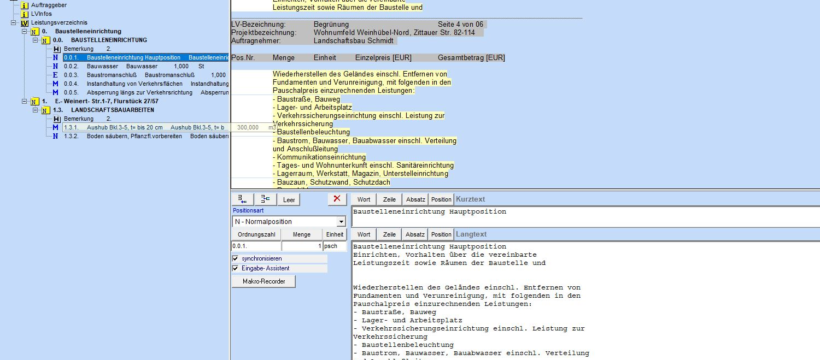The width and height of the screenshot is (820, 360).
Task: Open the Positionsart dropdown
Action: 341,222
